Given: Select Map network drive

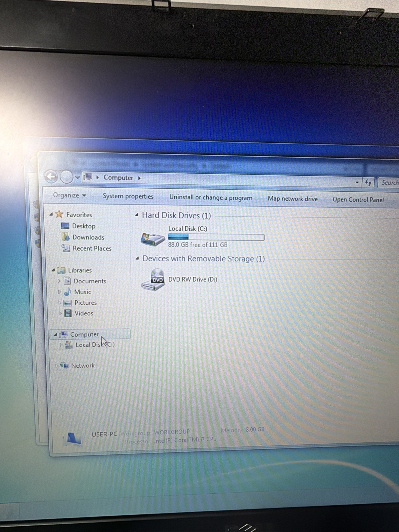Looking at the screenshot, I should 293,199.
